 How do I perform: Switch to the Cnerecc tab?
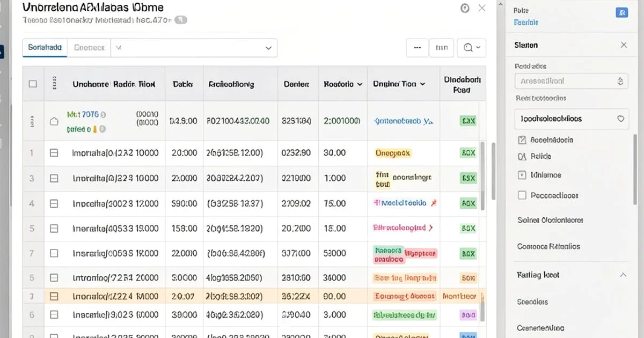(89, 47)
